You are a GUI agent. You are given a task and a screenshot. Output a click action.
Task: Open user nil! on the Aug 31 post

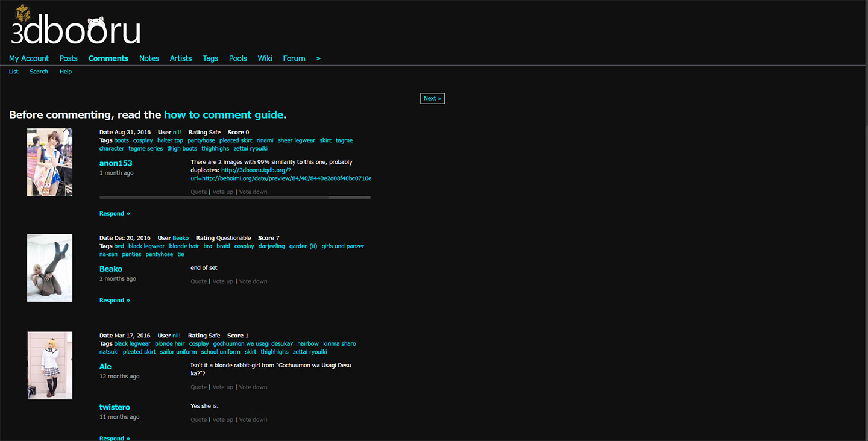pos(177,132)
